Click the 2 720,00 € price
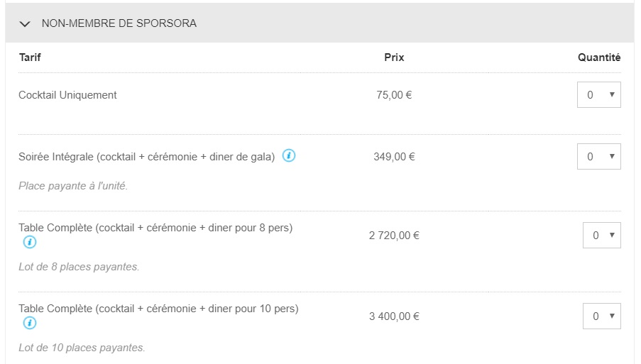The image size is (641, 364). 394,236
